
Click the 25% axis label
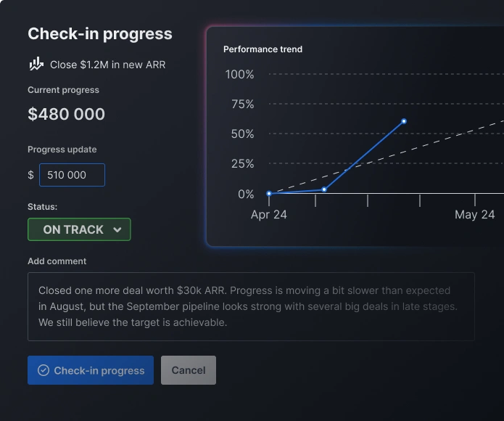coord(243,164)
